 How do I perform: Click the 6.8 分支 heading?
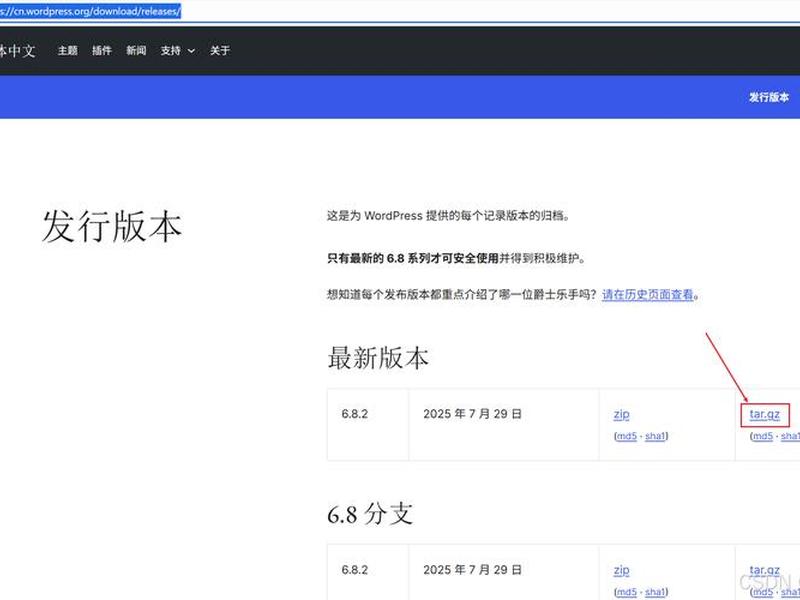(370, 514)
